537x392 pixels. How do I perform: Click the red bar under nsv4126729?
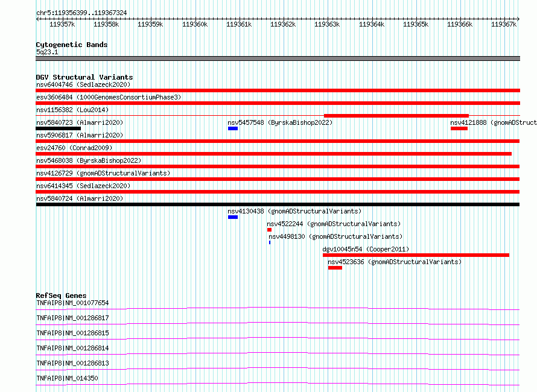point(278,179)
